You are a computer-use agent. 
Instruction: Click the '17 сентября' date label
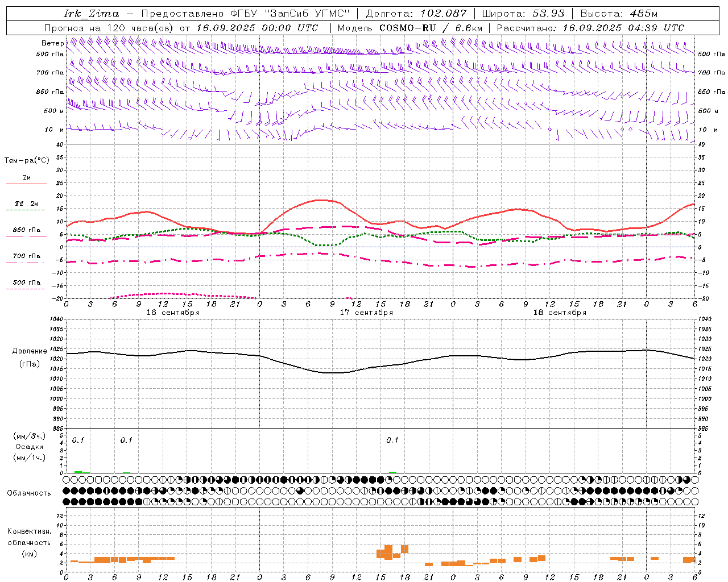(x=366, y=313)
